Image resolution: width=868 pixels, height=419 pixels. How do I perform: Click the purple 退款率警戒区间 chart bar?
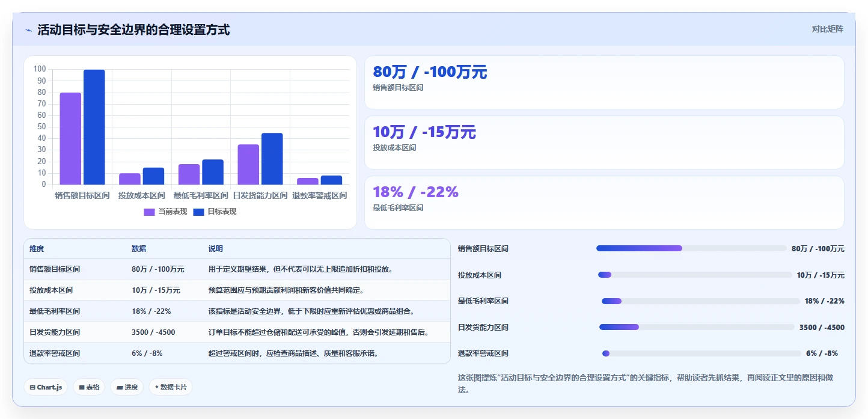coord(308,181)
